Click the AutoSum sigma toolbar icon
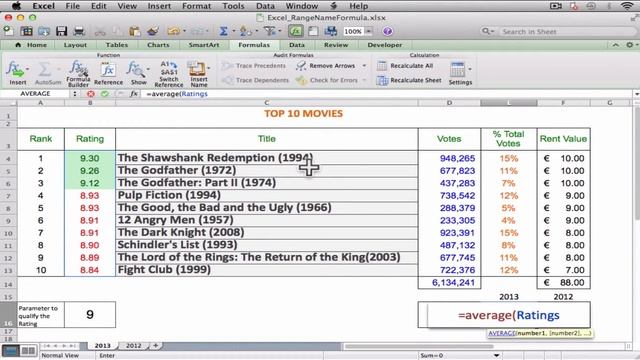 click(x=223, y=31)
